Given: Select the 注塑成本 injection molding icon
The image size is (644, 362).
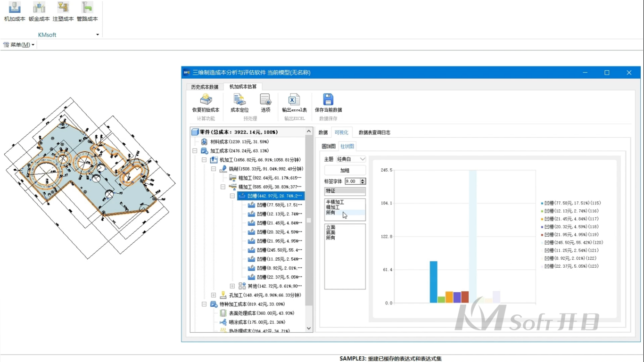Looking at the screenshot, I should (63, 8).
